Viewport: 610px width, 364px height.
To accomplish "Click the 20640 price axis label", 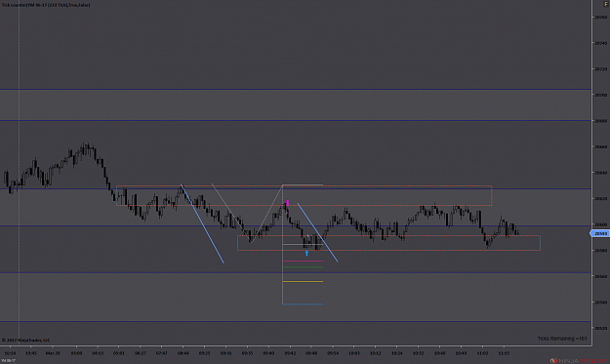I will [600, 173].
